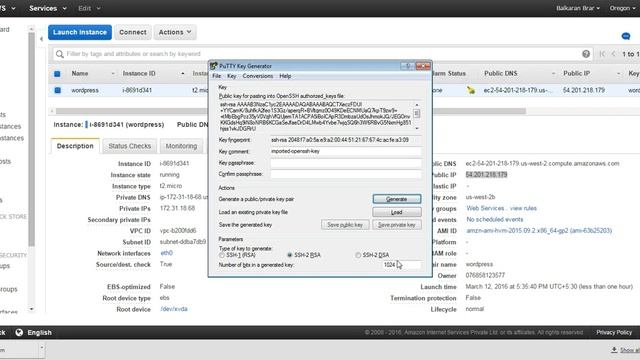Toggle the select-all checkbox in table header
The height and width of the screenshot is (360, 640).
tap(57, 74)
